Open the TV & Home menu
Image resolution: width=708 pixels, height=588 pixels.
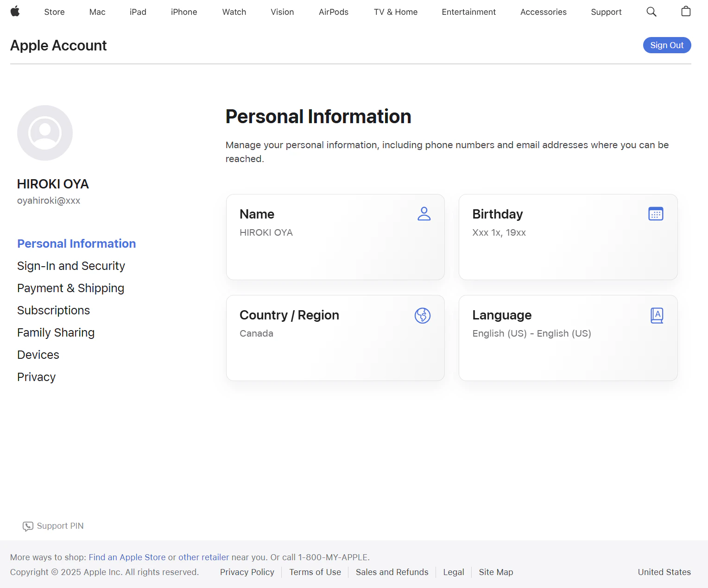pyautogui.click(x=396, y=12)
